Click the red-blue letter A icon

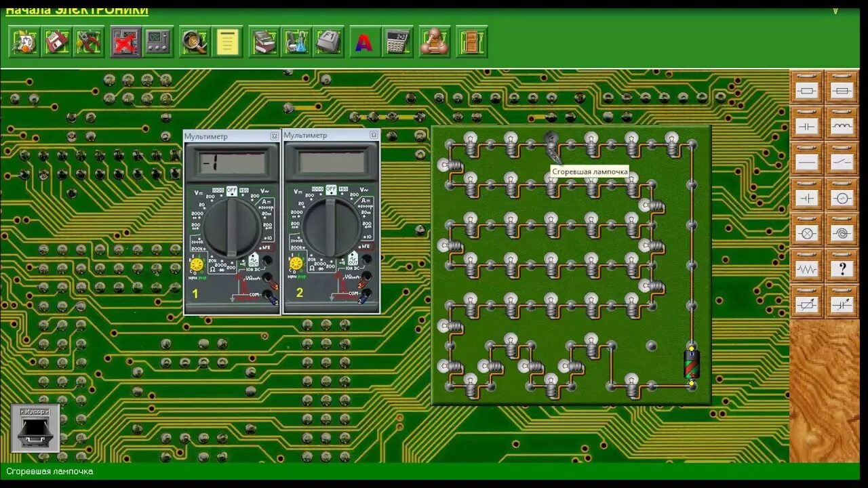coord(364,43)
